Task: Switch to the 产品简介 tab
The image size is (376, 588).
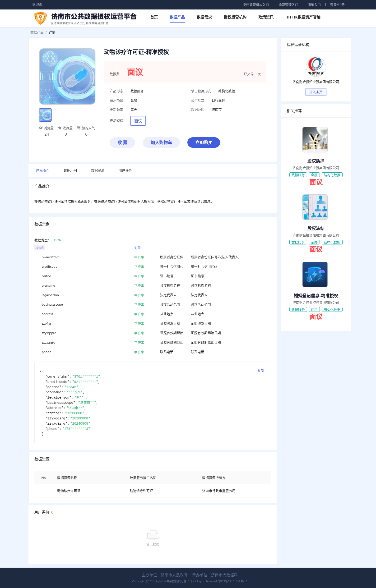Action: click(x=43, y=170)
